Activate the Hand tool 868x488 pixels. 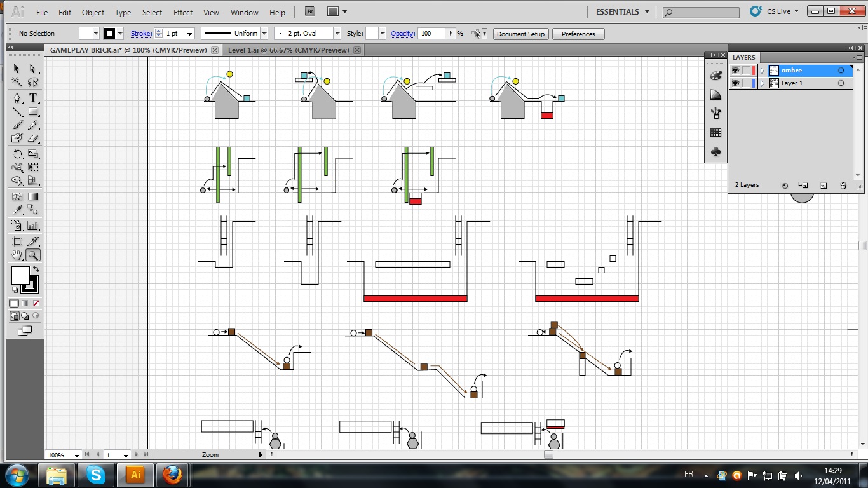[x=16, y=255]
